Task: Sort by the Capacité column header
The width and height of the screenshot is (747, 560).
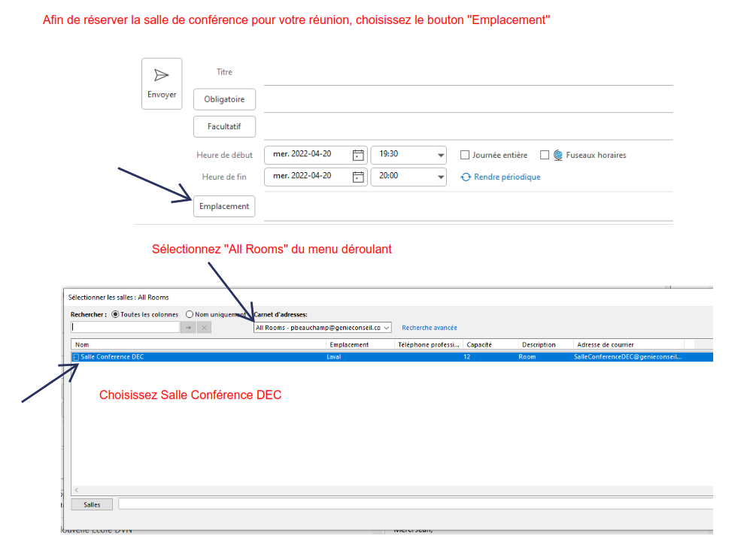Action: point(490,344)
